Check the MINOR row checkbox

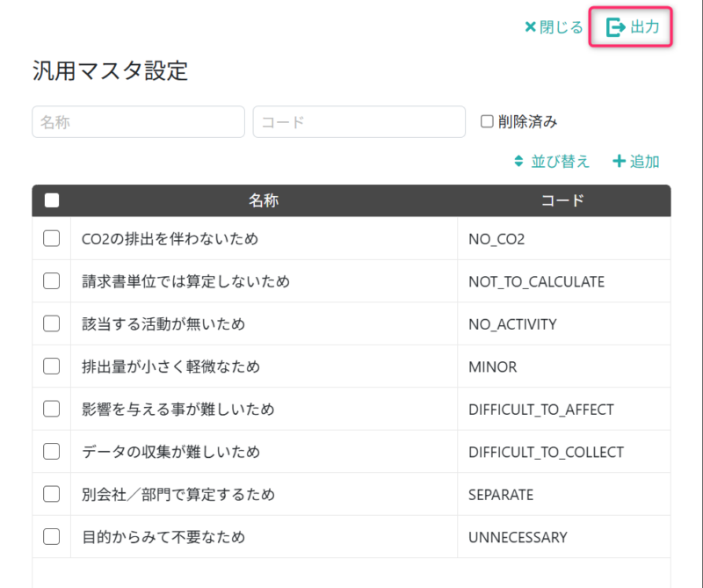pyautogui.click(x=51, y=367)
